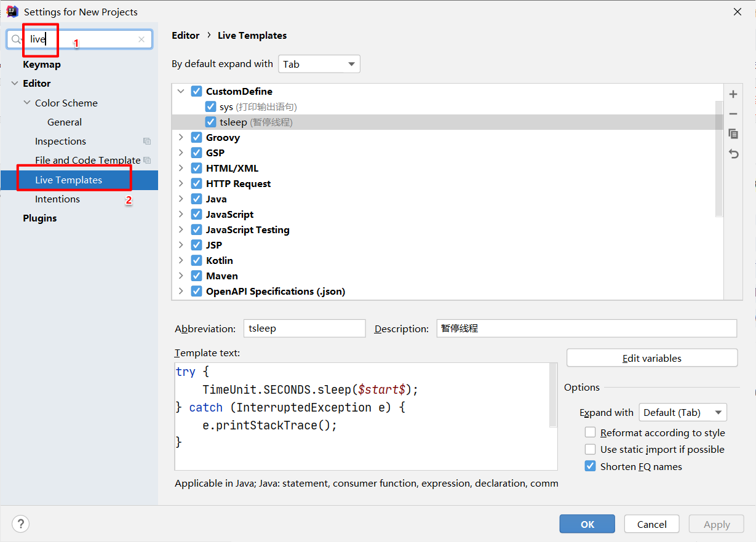Expand the Groovy template group
Screen dimensions: 756x542
[x=181, y=137]
